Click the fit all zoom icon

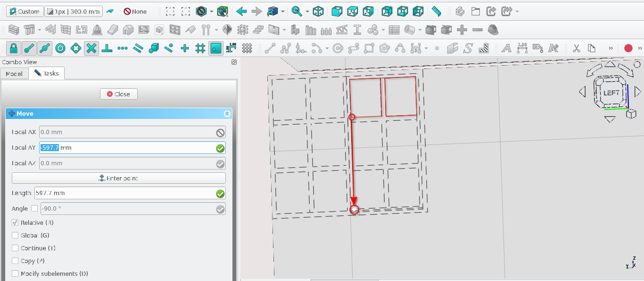coord(171,11)
